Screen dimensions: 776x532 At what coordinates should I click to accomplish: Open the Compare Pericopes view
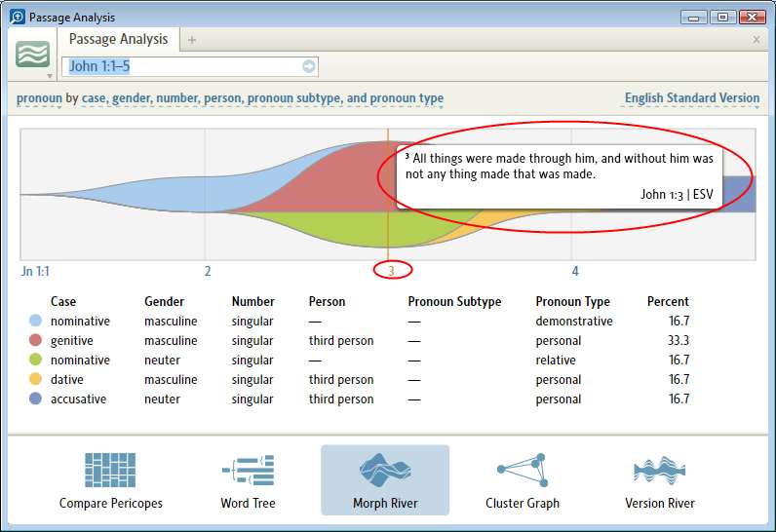(110, 480)
